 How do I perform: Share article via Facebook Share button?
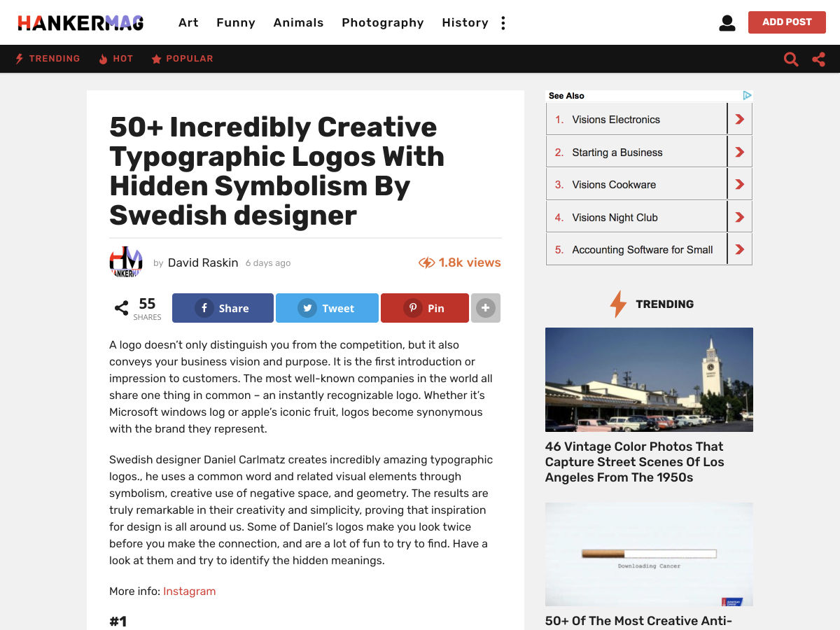click(x=223, y=308)
